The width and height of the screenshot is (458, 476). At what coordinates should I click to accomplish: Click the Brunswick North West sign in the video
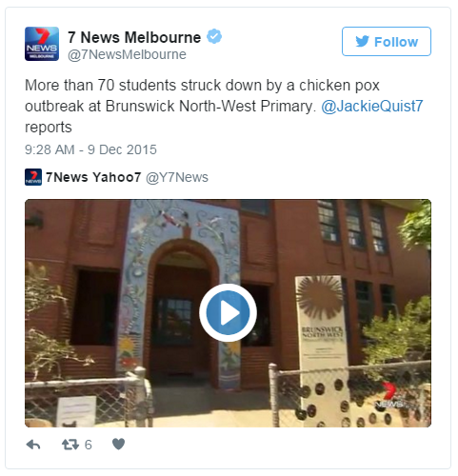click(322, 349)
